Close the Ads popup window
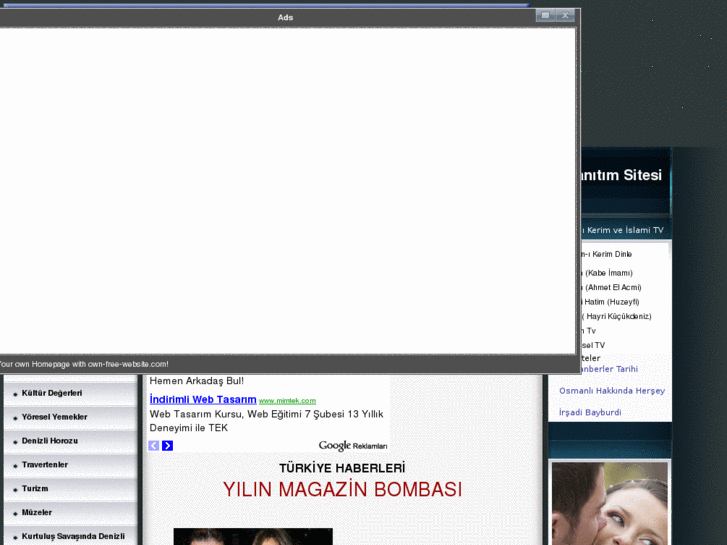 pos(565,16)
